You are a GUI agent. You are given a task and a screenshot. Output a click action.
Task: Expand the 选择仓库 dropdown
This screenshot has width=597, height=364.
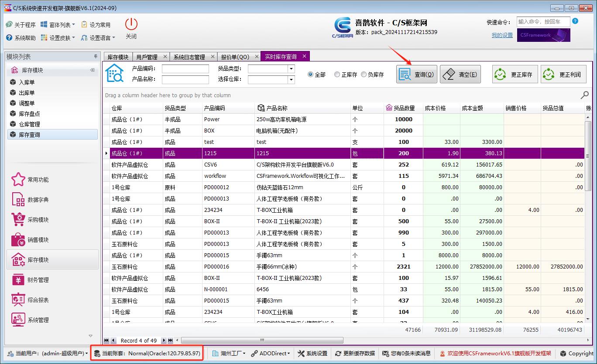coord(291,80)
